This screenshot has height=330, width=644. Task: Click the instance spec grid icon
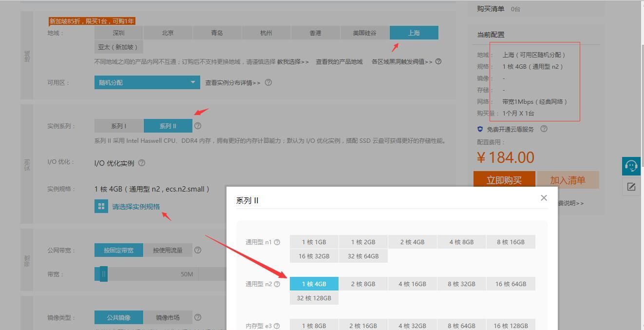pos(101,206)
